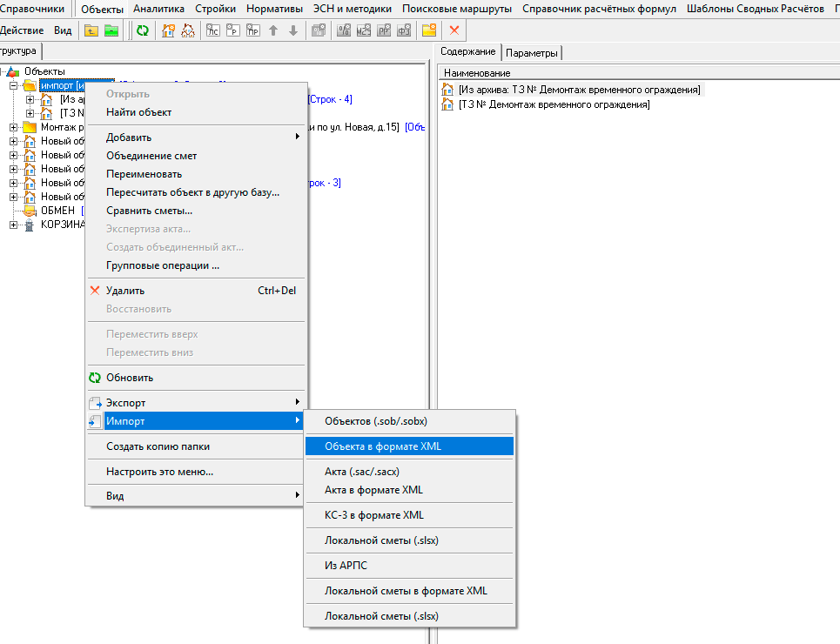Click the ФЗ toolbar icon
Image resolution: width=840 pixels, height=644 pixels.
404,30
